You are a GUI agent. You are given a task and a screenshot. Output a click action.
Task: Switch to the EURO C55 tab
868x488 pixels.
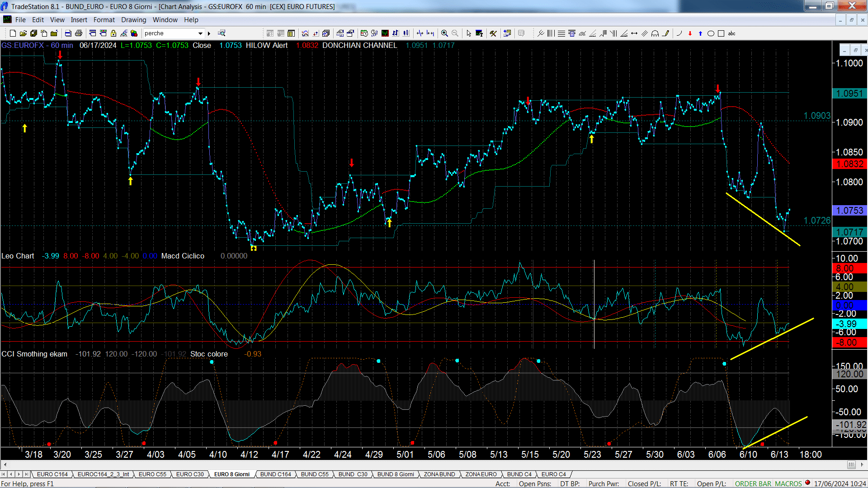click(152, 474)
